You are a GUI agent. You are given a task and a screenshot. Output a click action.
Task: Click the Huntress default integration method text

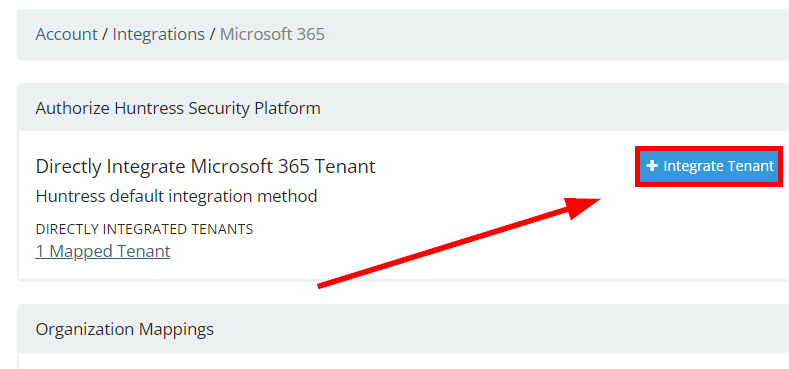(176, 196)
